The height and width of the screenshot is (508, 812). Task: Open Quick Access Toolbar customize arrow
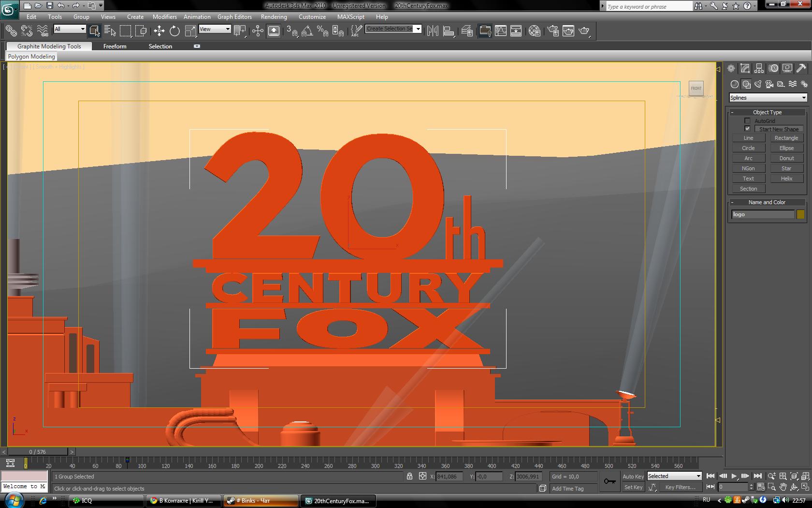click(x=101, y=6)
